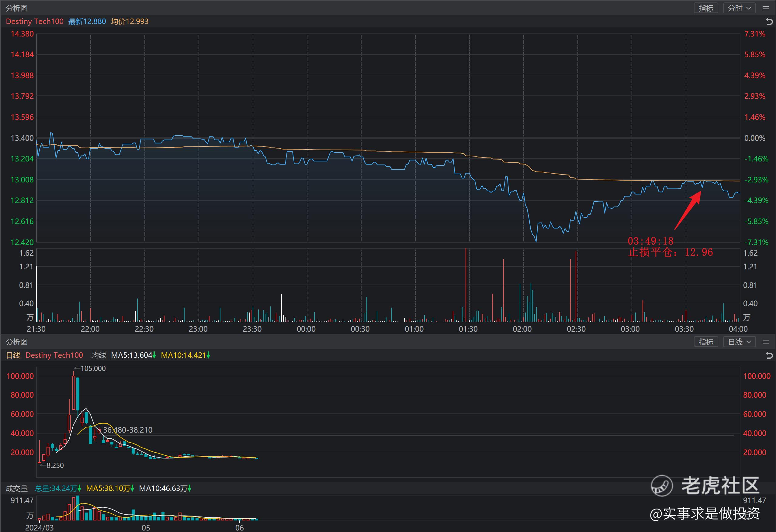Click the 100.000 left axis label on daily chart

[20, 376]
